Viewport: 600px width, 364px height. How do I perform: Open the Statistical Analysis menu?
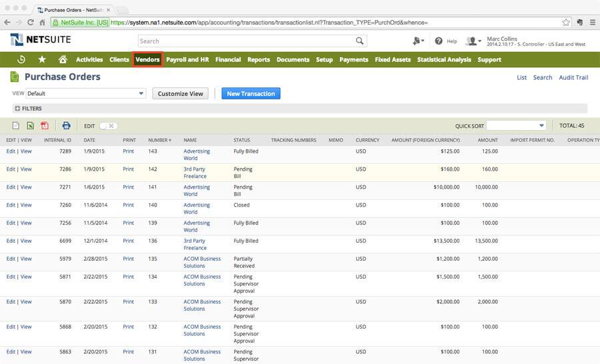(x=444, y=60)
